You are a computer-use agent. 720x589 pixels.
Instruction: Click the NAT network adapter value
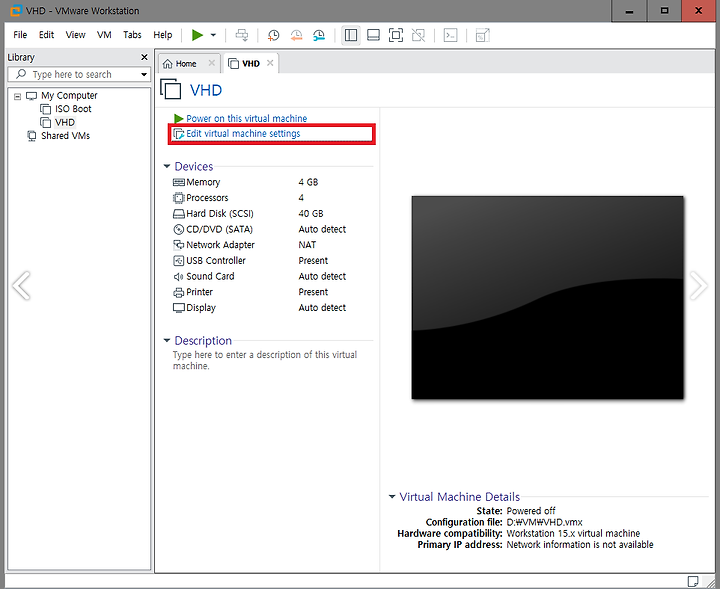307,245
